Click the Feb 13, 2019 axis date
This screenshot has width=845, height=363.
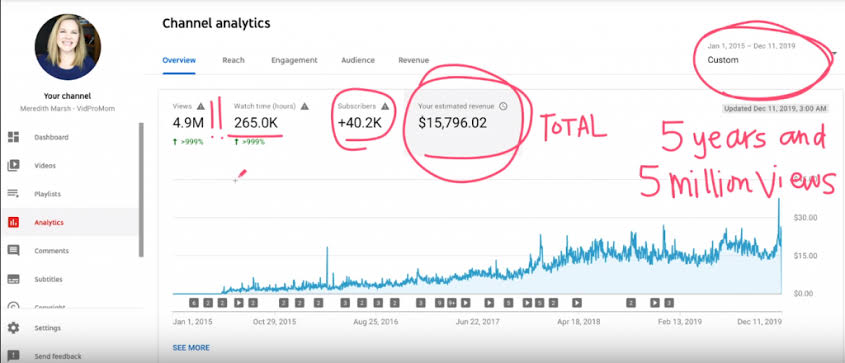coord(681,322)
